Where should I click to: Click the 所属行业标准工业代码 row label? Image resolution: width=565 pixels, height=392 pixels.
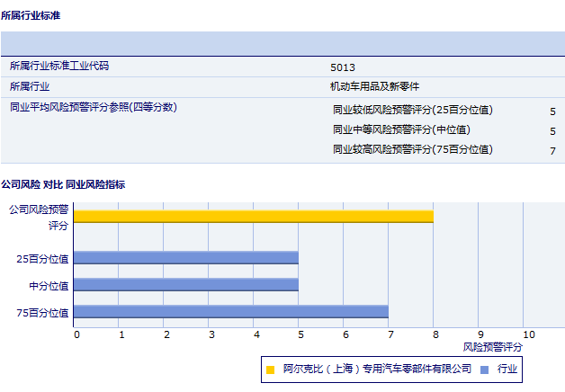pyautogui.click(x=59, y=66)
